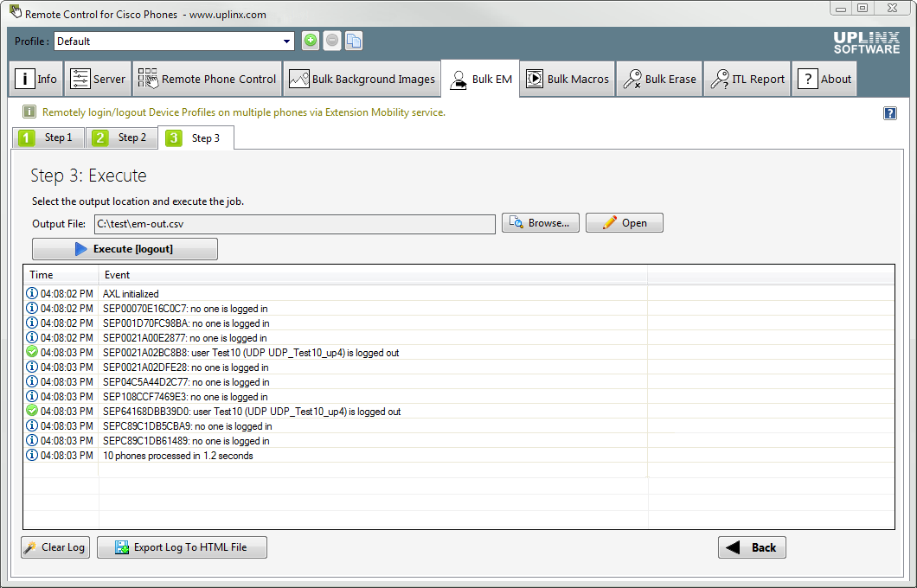The image size is (917, 588).
Task: Add a new profile with green plus icon
Action: 311,41
